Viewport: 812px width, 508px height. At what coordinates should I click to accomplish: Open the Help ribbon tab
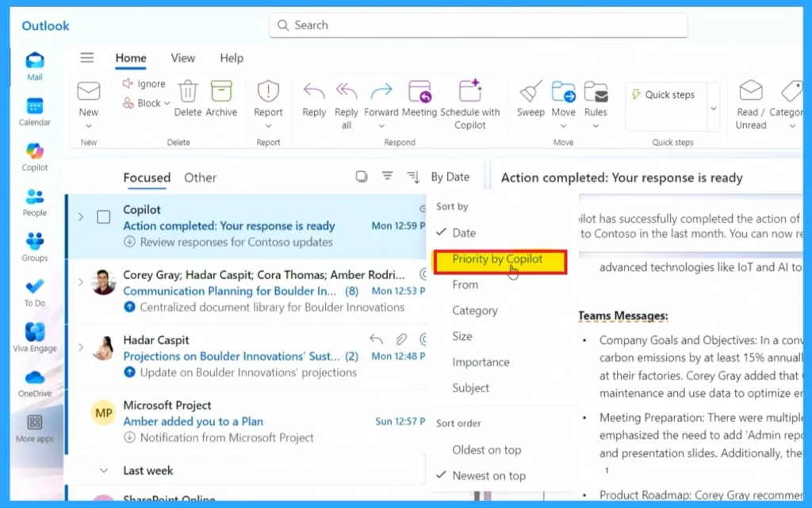point(232,58)
